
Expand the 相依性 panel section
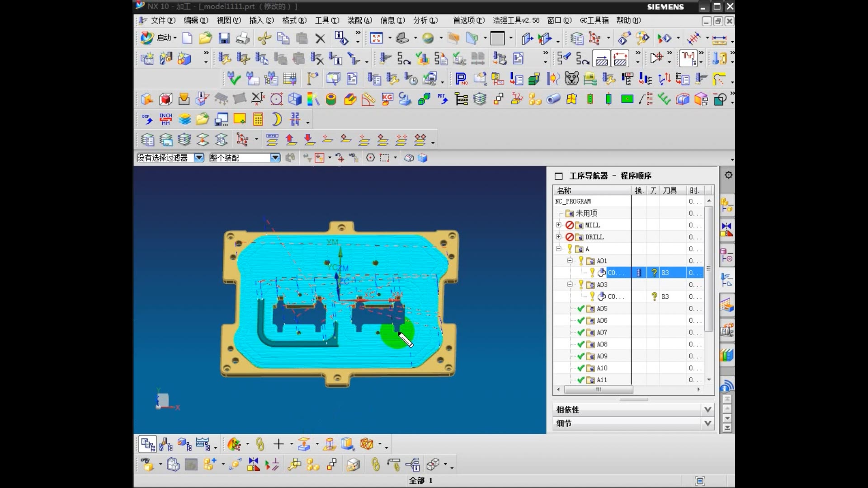point(708,409)
